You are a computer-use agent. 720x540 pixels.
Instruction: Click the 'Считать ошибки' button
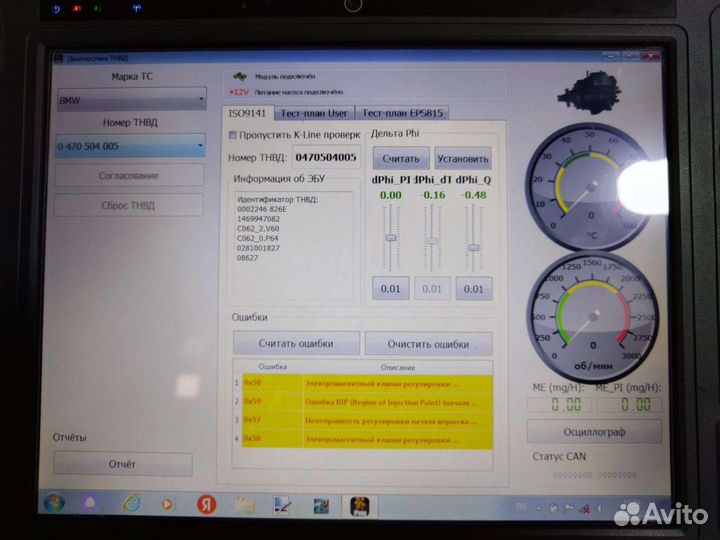pyautogui.click(x=296, y=343)
